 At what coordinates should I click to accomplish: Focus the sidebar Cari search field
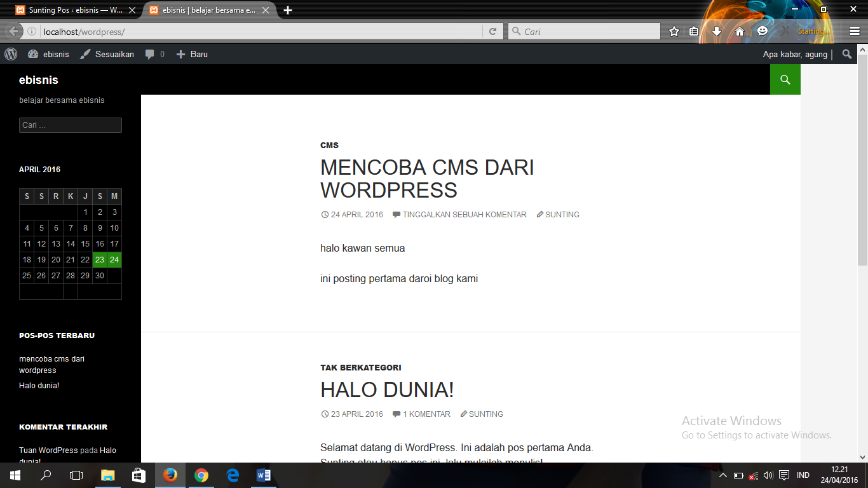71,125
